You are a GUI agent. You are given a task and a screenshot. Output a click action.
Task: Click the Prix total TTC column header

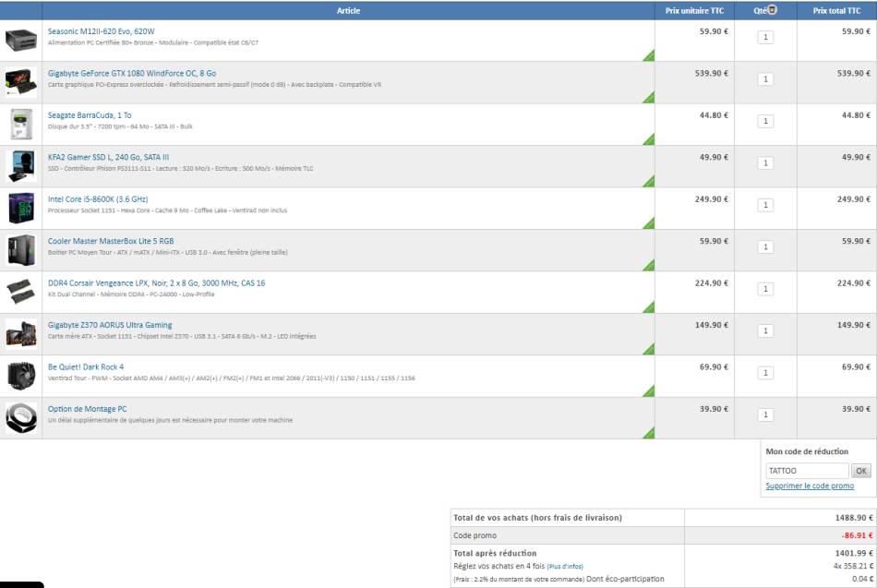(x=836, y=11)
